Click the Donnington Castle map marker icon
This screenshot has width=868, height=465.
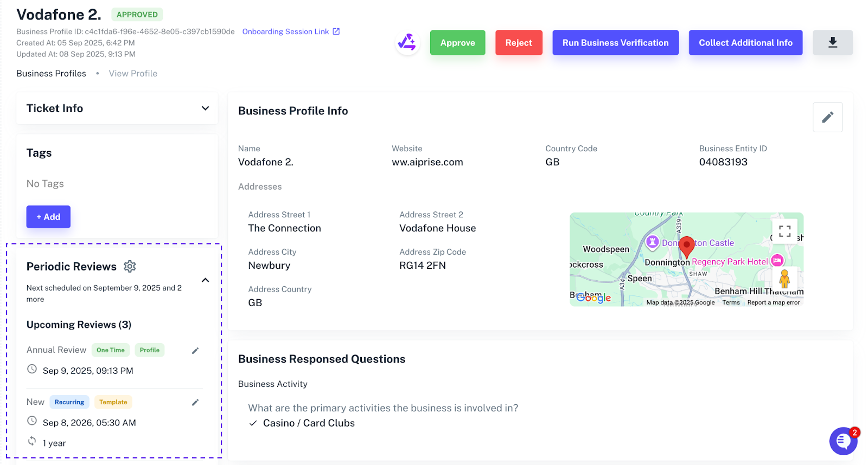[x=653, y=242]
